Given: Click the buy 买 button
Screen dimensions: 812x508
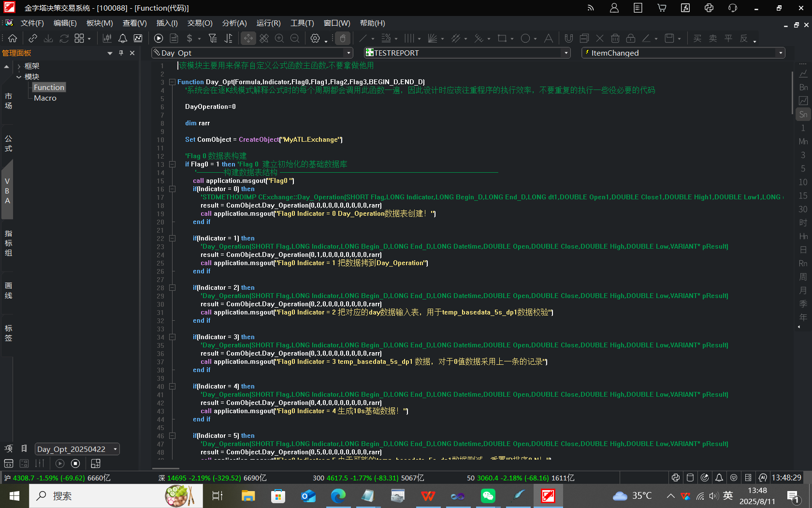Looking at the screenshot, I should tap(697, 38).
